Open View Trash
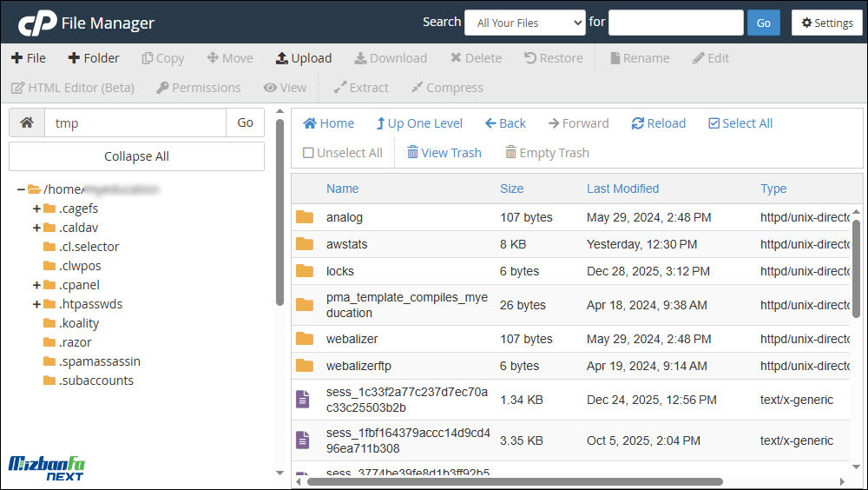 point(444,153)
